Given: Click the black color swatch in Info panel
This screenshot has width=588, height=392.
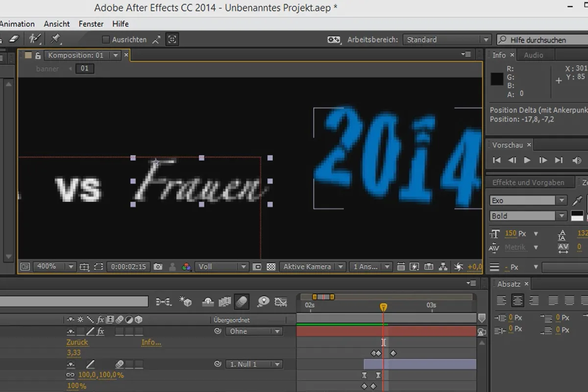Looking at the screenshot, I should pyautogui.click(x=497, y=78).
